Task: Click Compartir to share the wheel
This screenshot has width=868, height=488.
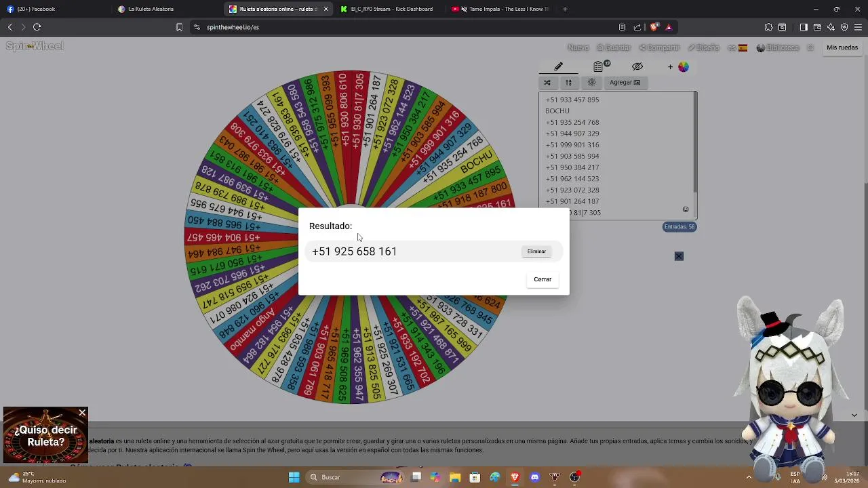Action: pos(659,47)
